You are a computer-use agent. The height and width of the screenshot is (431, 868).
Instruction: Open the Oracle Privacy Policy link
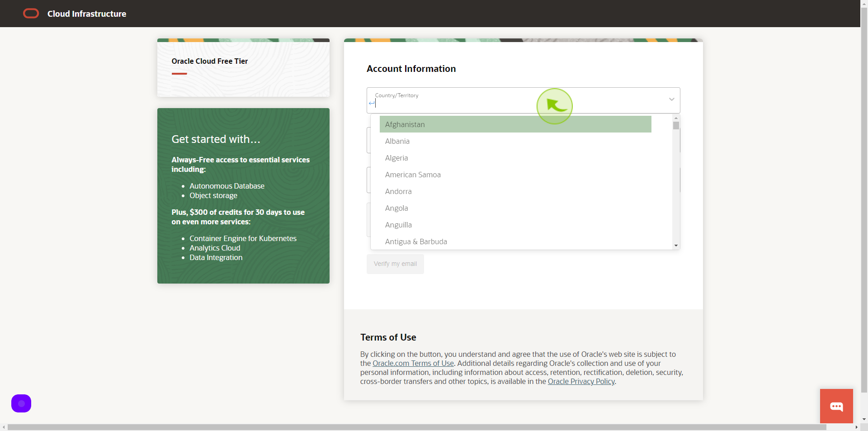pos(581,381)
